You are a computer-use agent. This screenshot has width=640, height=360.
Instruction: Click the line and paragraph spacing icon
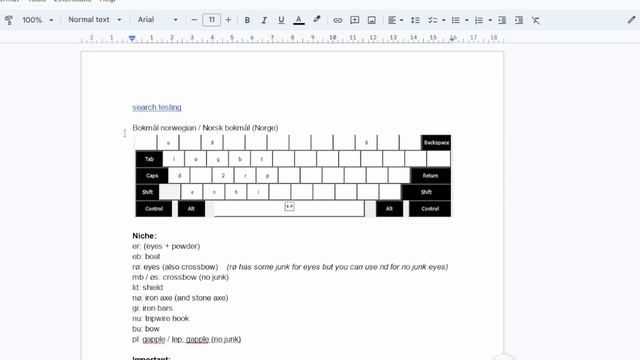pos(415,20)
